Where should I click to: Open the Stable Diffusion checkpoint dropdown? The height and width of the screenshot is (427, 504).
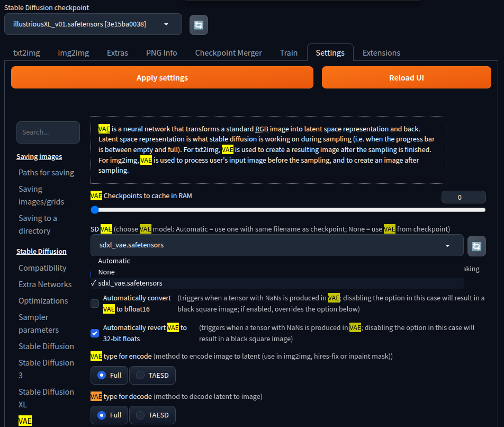point(93,24)
